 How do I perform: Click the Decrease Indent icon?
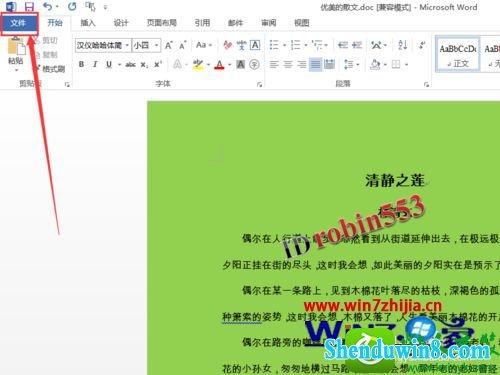click(x=343, y=45)
